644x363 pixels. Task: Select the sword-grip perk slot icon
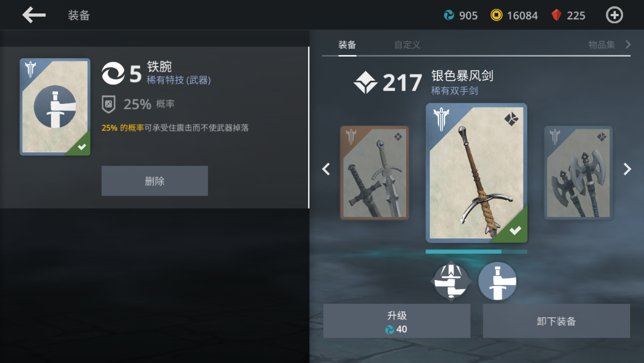coord(497,281)
